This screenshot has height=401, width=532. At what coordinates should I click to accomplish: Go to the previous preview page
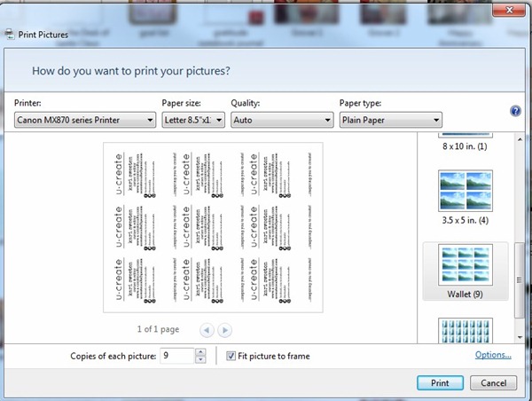(207, 330)
